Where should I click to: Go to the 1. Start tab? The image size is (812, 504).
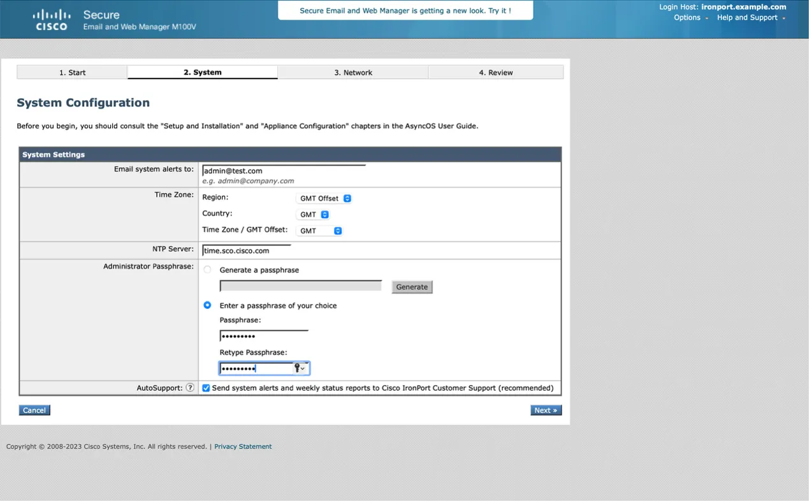click(72, 73)
